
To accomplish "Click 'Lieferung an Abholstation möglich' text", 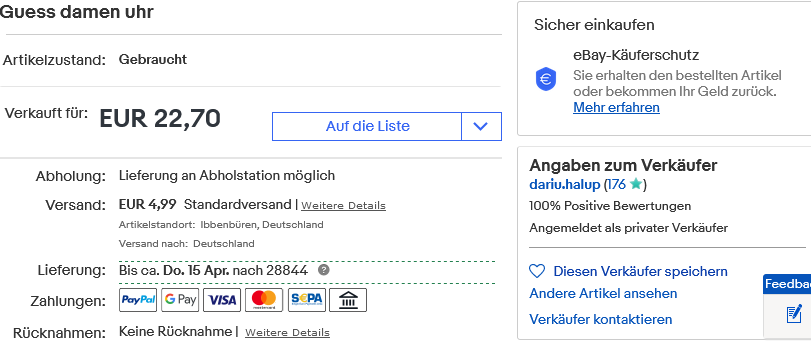I will pos(227,176).
